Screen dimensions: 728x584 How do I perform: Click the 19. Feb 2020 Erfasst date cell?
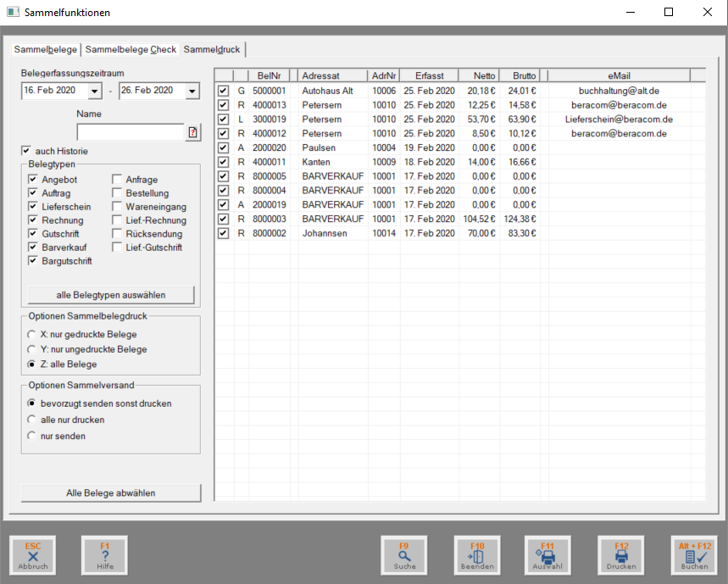pyautogui.click(x=430, y=147)
